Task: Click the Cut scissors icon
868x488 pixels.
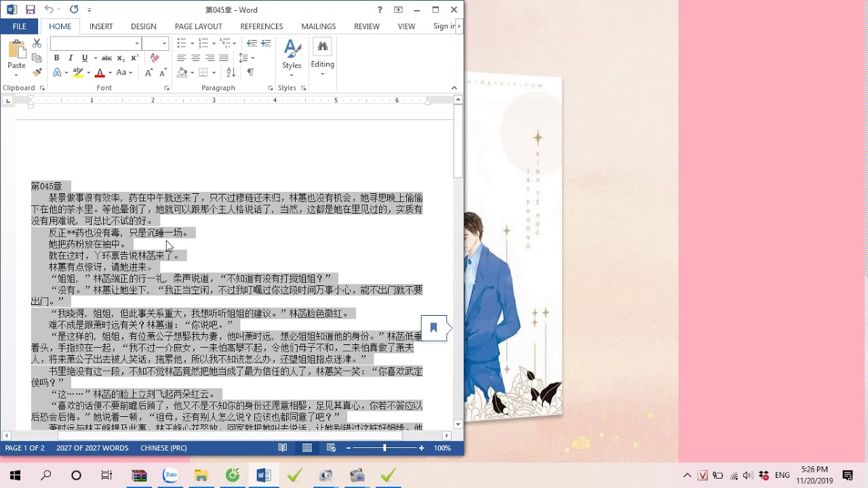Action: (37, 43)
